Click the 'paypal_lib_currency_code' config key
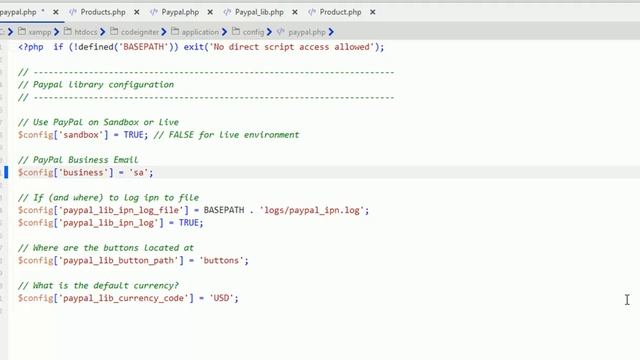Image resolution: width=640 pixels, height=360 pixels. [124, 298]
